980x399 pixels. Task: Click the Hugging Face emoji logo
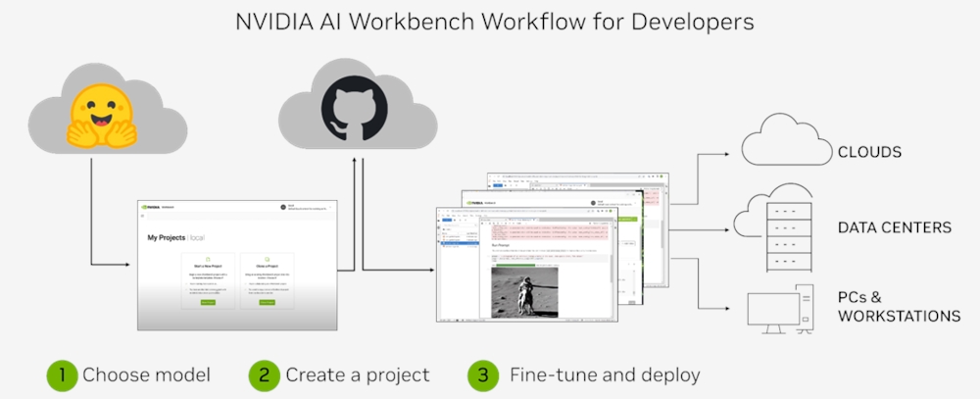pos(101,115)
